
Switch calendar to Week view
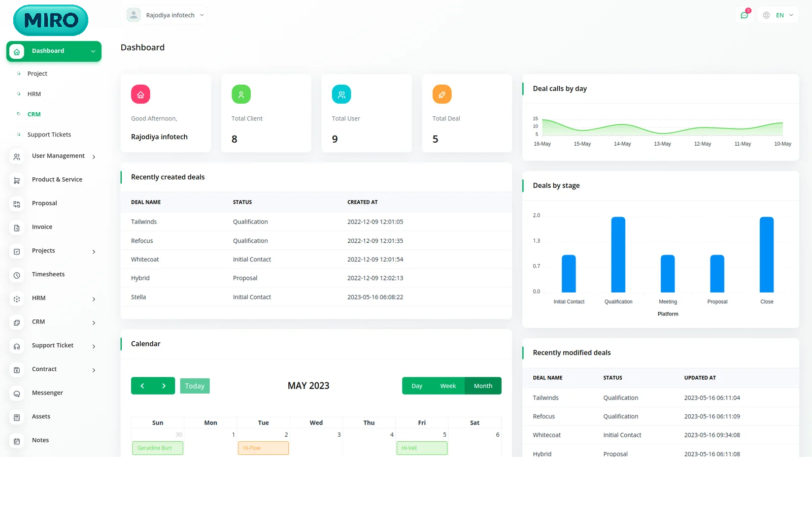(448, 386)
